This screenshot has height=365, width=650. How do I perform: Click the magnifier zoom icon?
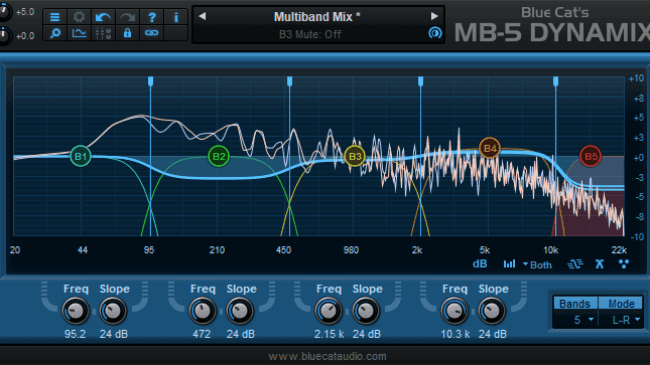(x=55, y=33)
